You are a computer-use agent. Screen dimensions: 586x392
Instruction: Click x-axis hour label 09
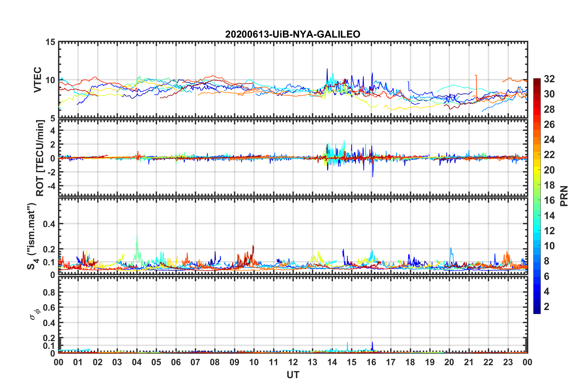click(x=234, y=362)
